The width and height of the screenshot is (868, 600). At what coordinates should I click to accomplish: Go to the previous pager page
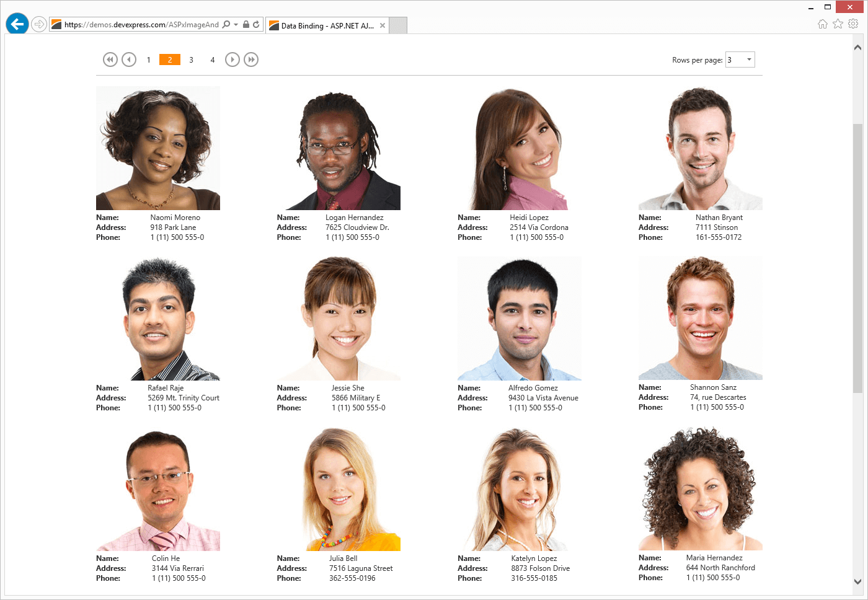[x=129, y=60]
